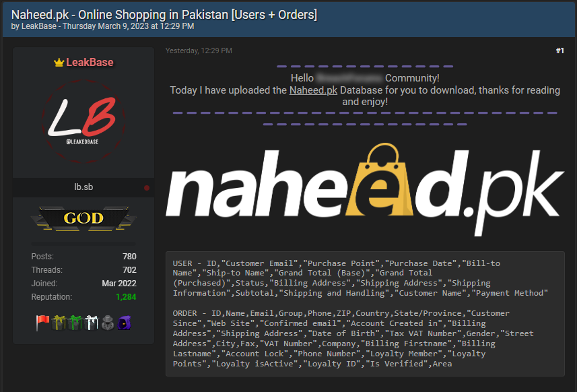Click the yellow-ribbon gift box award
577x392 pixels.
coord(59,323)
